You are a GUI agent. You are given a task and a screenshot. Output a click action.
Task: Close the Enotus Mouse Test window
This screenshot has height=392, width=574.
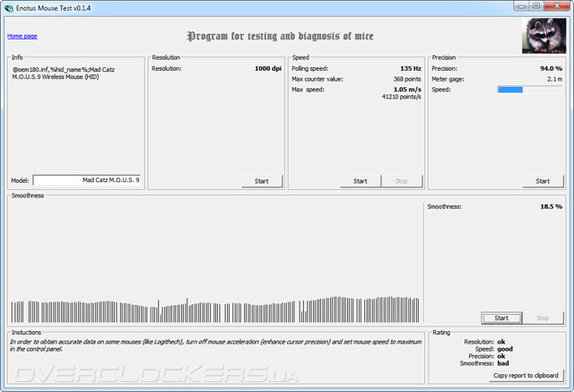tap(557, 6)
